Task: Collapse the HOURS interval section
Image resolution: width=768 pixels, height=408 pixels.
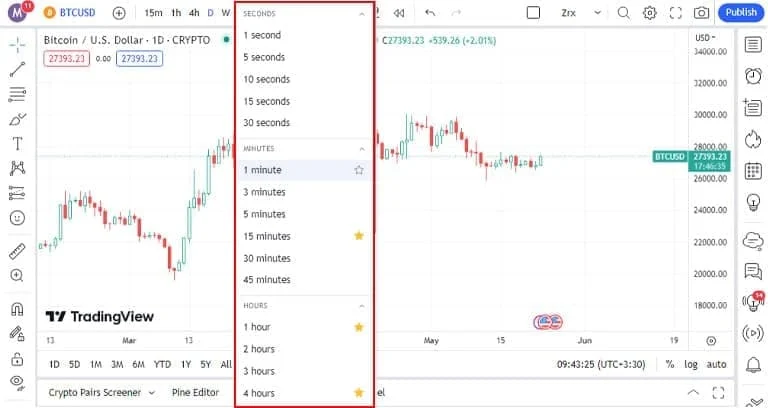Action: [x=361, y=306]
